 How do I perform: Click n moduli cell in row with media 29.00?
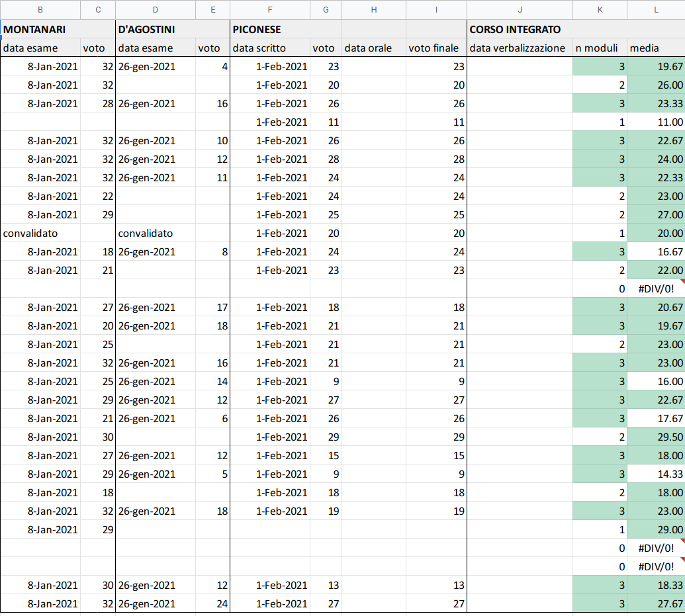click(x=600, y=529)
